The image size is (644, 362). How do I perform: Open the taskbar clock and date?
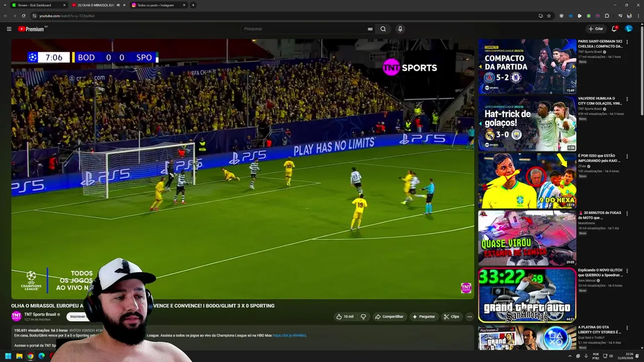pos(626,356)
